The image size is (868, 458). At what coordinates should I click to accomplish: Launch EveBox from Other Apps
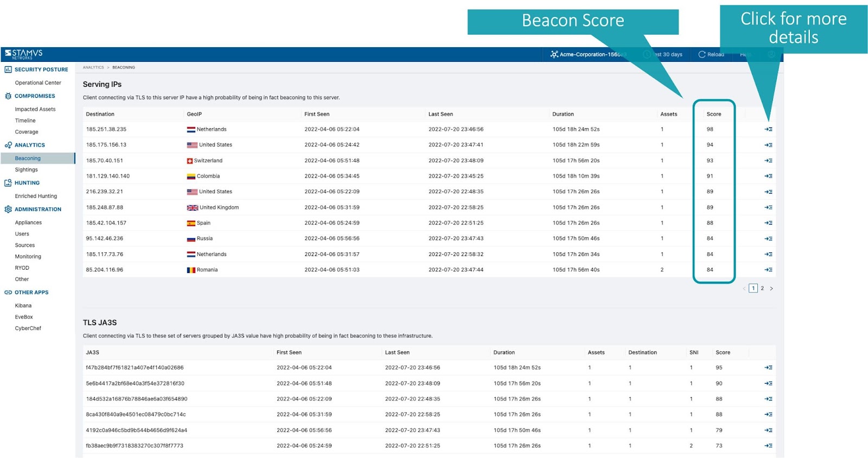pos(24,317)
